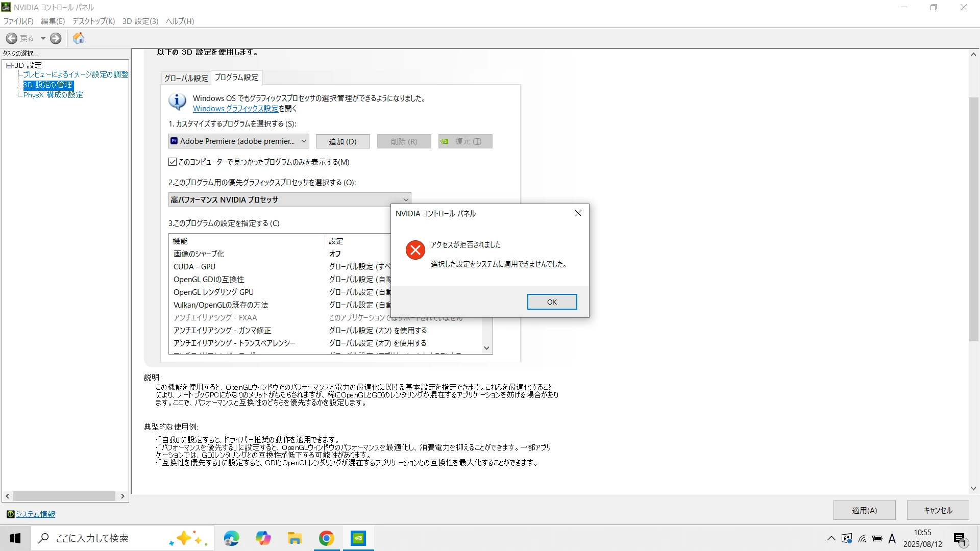Open File Explorer from the taskbar
This screenshot has width=980, height=551.
(x=295, y=538)
